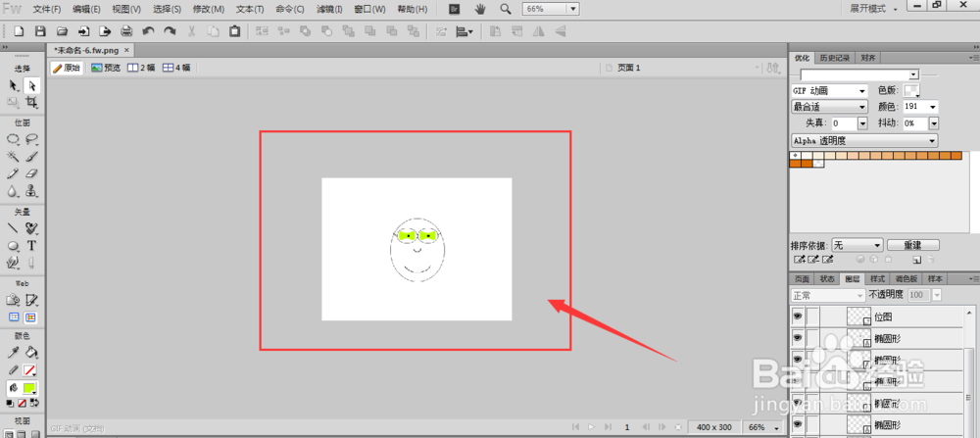The height and width of the screenshot is (438, 980).
Task: Select the Lasso tool
Action: pos(32,139)
